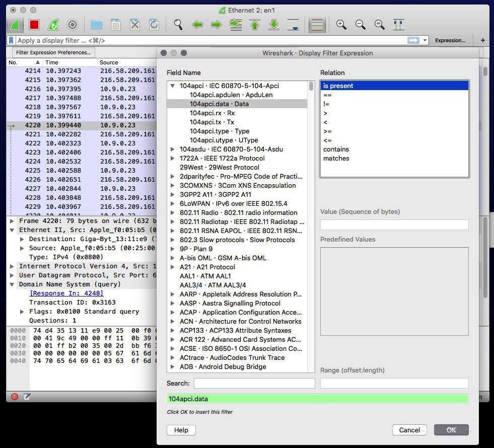The height and width of the screenshot is (448, 494).
Task: Restart the current capture
Action: tap(53, 25)
